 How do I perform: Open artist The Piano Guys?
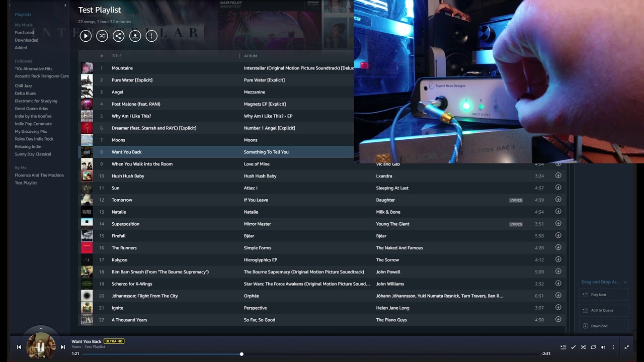tap(391, 320)
